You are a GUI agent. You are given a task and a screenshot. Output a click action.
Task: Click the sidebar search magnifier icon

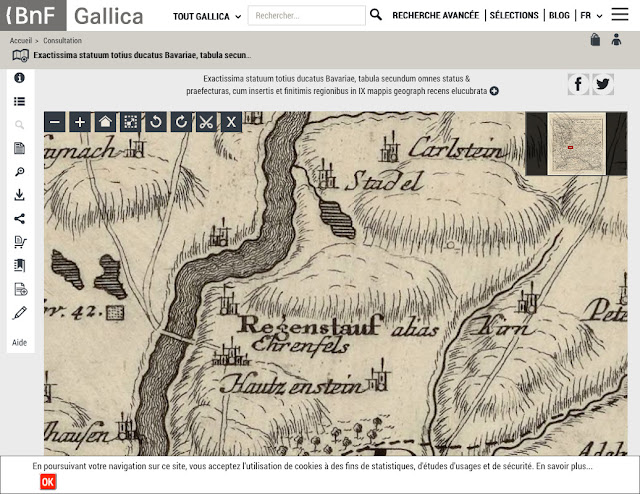point(19,125)
